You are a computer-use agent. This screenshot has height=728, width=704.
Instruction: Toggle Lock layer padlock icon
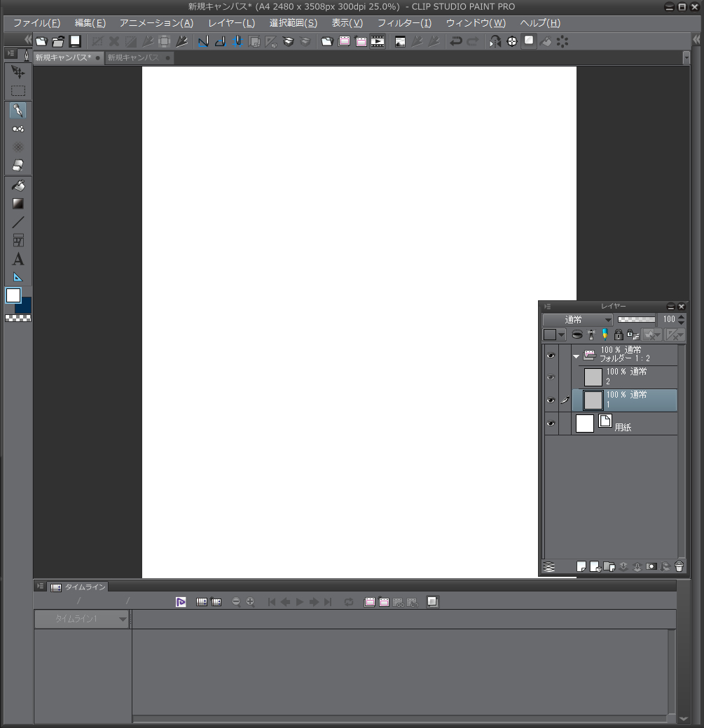618,335
